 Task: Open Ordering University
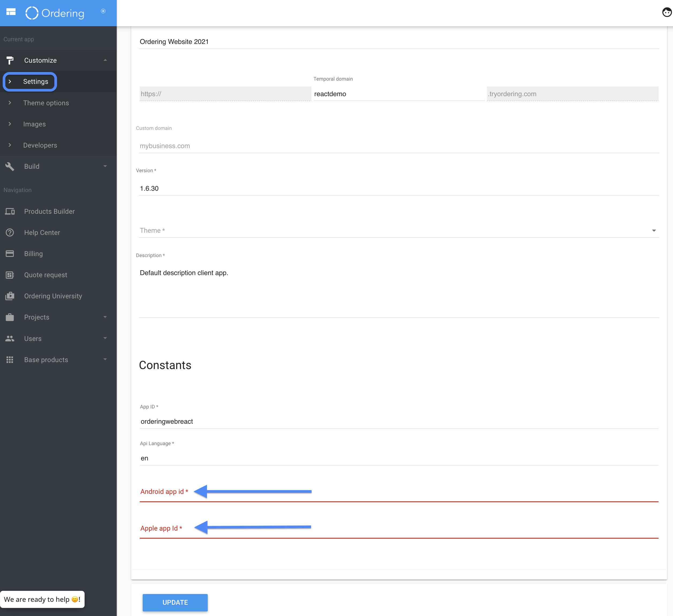pos(53,296)
